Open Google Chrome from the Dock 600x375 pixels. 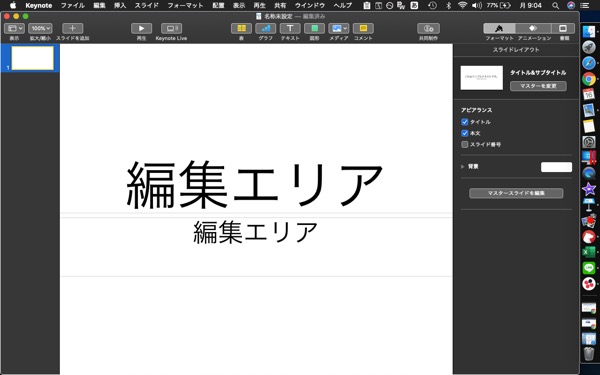589,79
